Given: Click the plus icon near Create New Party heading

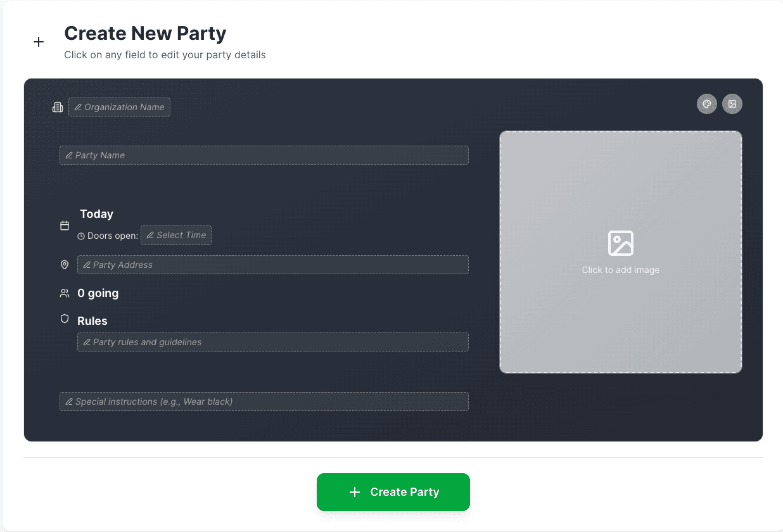Looking at the screenshot, I should (x=39, y=42).
